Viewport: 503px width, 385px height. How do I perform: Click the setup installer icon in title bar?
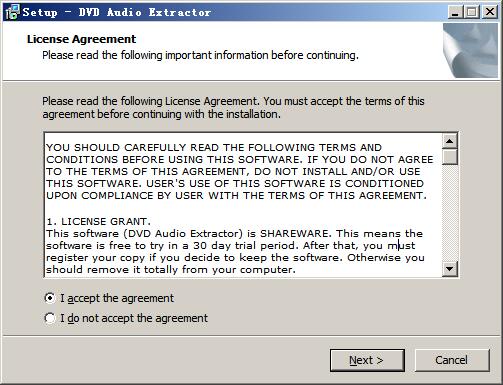(x=12, y=12)
